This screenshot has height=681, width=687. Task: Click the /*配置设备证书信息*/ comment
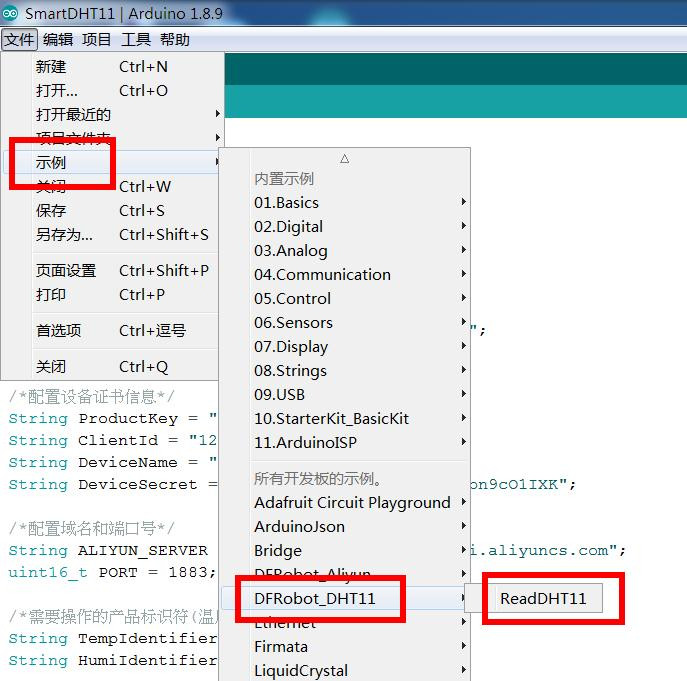(x=92, y=397)
